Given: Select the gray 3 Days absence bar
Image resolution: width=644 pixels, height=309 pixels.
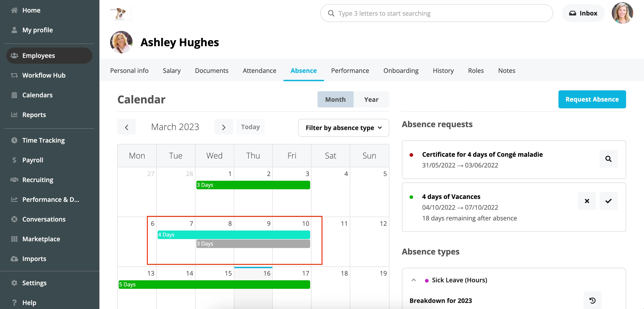Looking at the screenshot, I should pos(253,244).
